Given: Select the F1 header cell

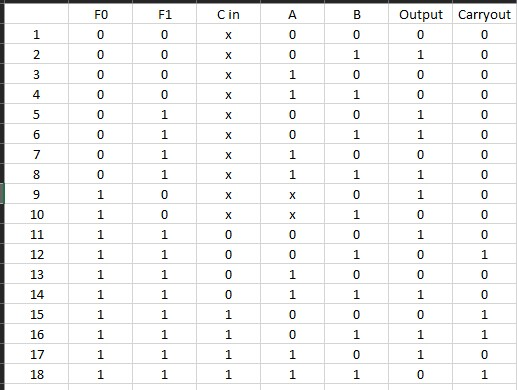Looking at the screenshot, I should point(164,14).
